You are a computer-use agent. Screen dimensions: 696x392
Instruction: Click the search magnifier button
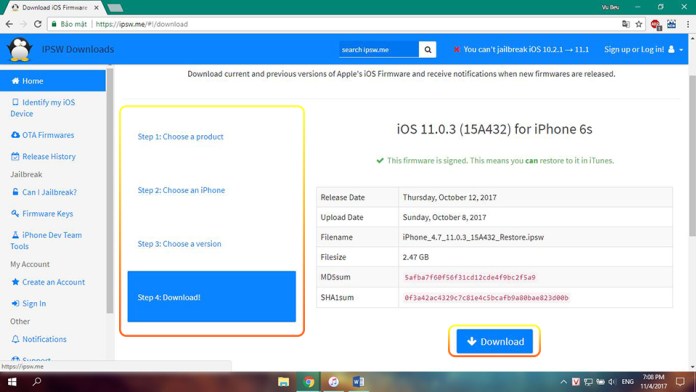coord(427,49)
